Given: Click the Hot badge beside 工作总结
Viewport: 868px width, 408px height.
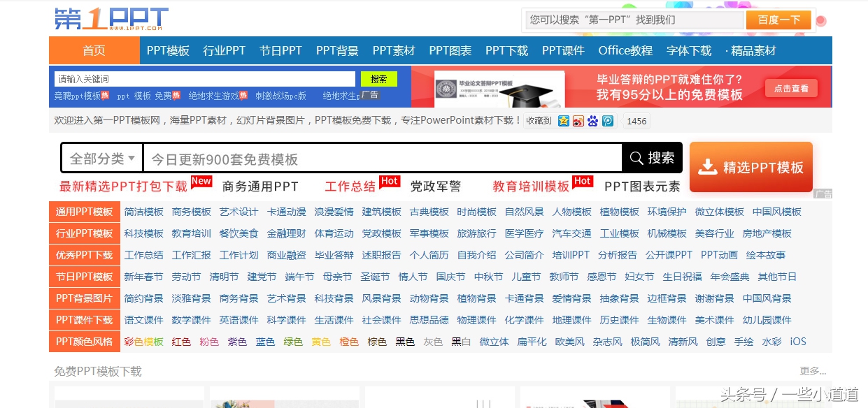Looking at the screenshot, I should 390,181.
